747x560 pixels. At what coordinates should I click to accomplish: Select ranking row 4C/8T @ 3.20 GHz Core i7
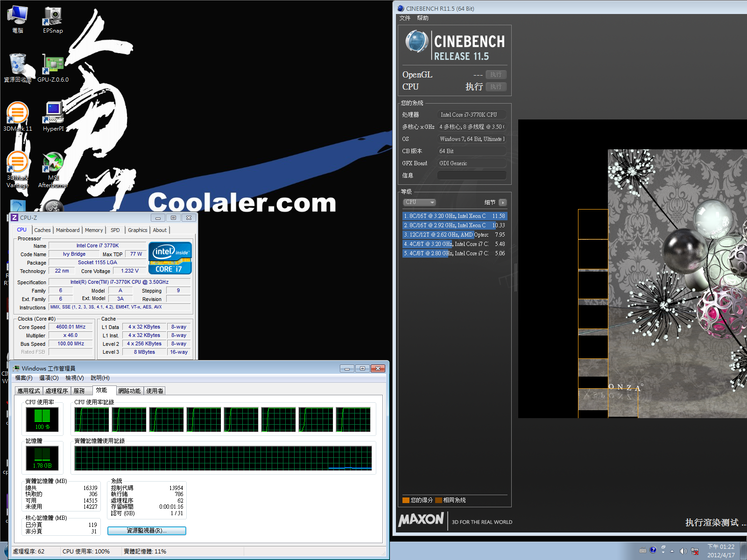pos(455,244)
